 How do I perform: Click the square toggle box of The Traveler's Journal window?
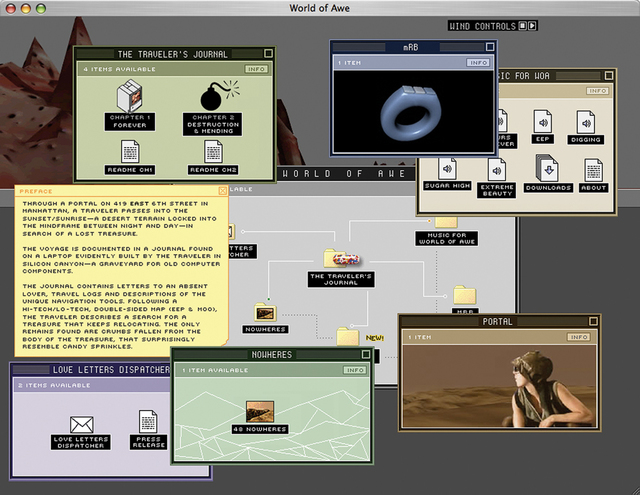pos(268,53)
